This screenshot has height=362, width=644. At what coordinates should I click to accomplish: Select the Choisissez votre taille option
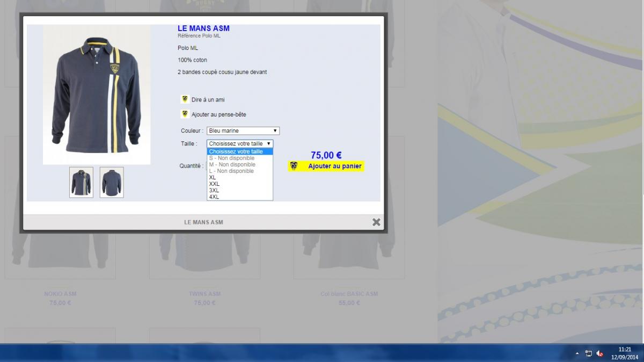point(240,151)
